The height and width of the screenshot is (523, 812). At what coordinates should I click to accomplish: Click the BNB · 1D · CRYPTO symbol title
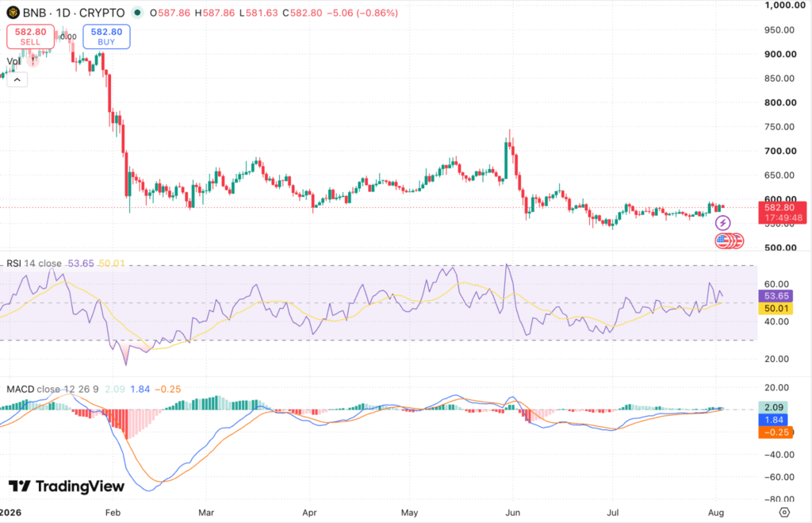74,13
